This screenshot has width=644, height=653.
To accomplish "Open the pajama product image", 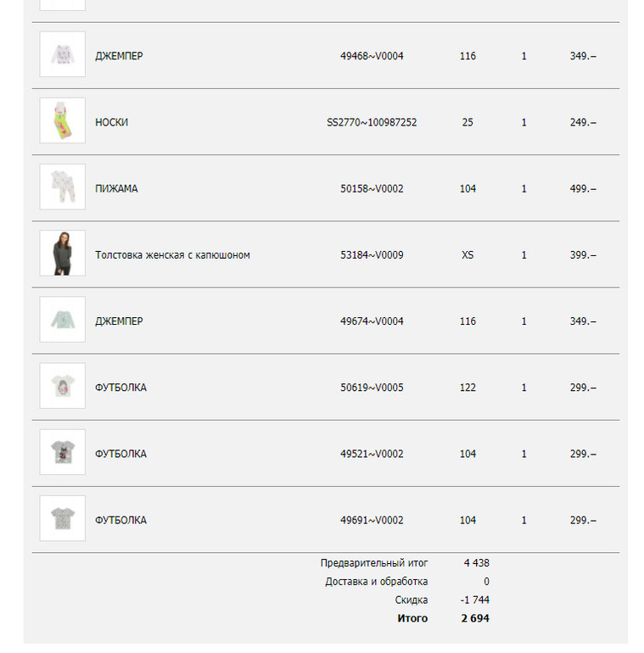I will click(x=62, y=187).
